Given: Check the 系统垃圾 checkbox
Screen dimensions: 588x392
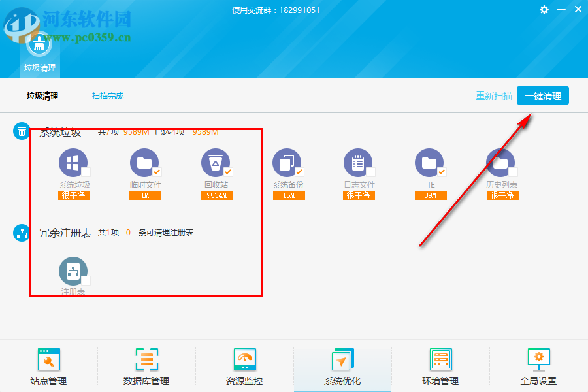Looking at the screenshot, I should pos(86,172).
